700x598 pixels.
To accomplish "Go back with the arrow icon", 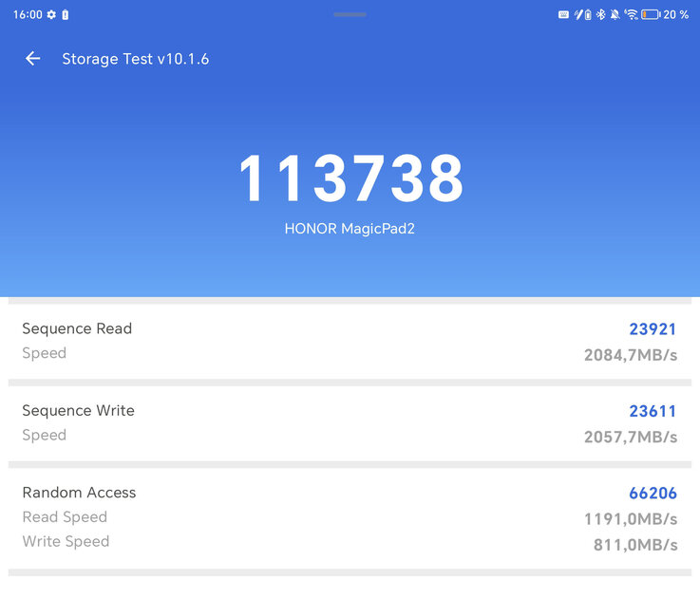I will 32,59.
